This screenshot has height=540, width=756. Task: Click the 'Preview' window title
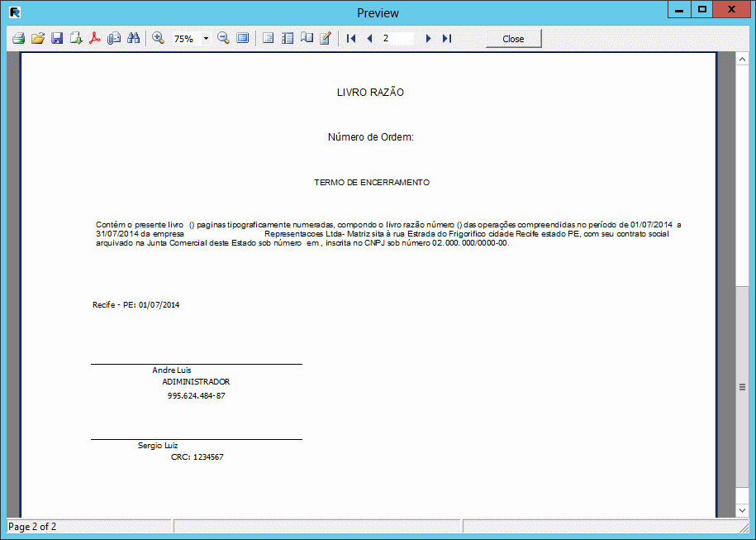click(x=378, y=13)
